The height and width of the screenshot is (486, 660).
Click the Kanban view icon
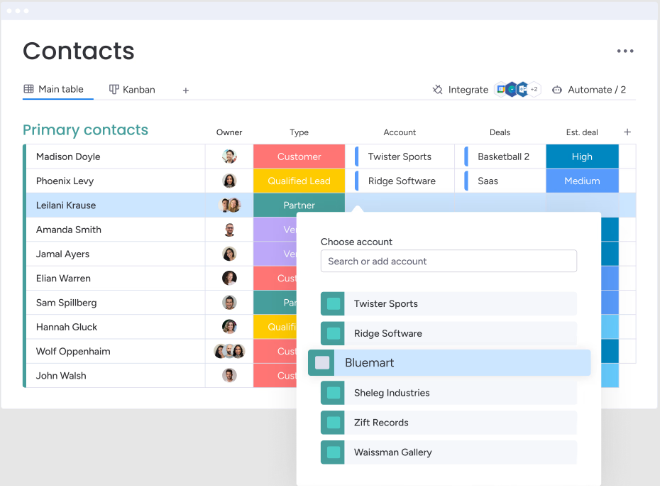114,89
